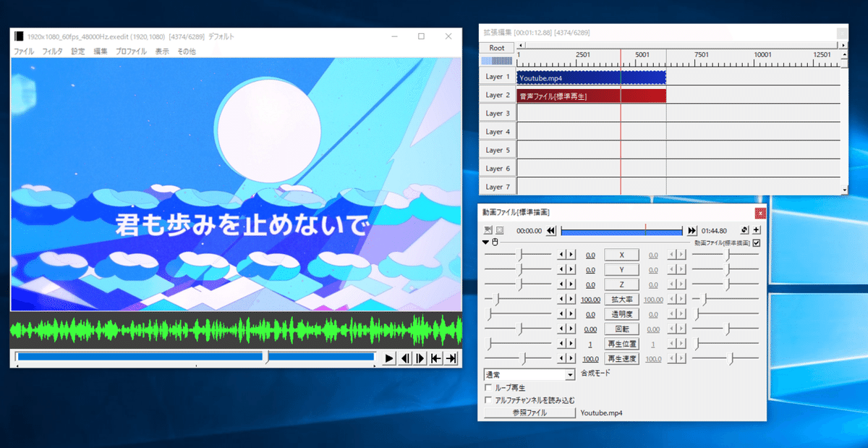Click the 再生速度 parameter button

coord(621,358)
